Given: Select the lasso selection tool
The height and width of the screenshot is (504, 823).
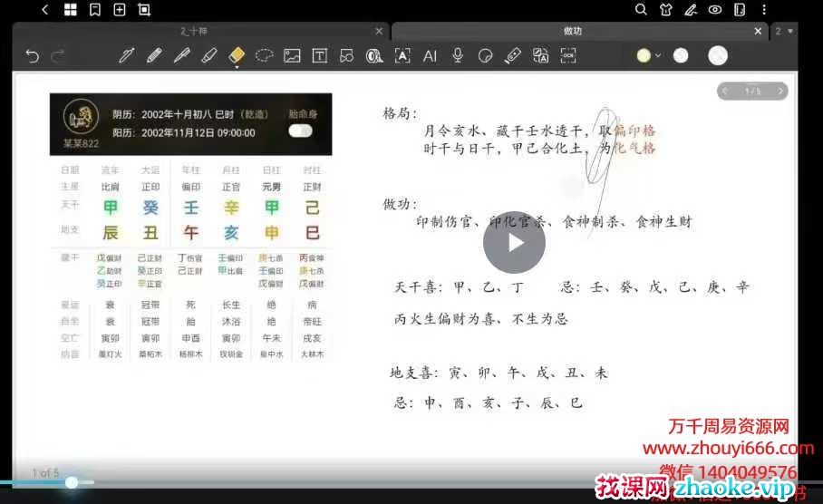Looking at the screenshot, I should [x=264, y=55].
